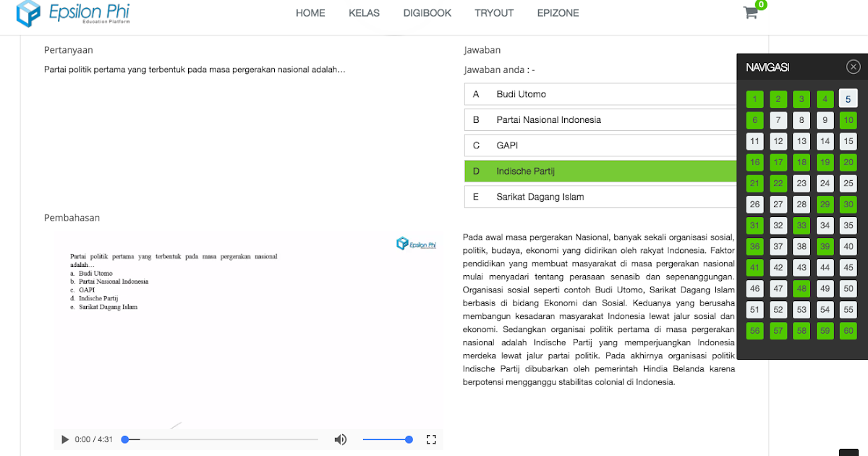Open question 20 in navigation grid
This screenshot has height=456, width=868.
click(x=848, y=162)
